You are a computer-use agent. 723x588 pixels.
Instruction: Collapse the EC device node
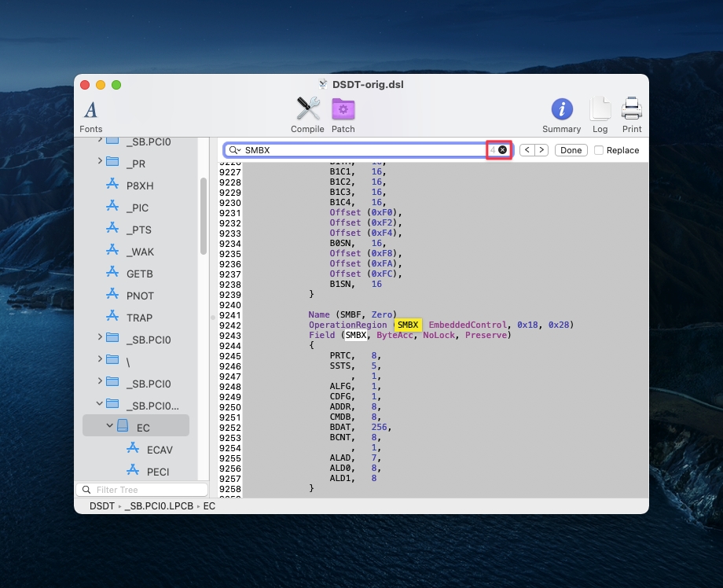point(109,427)
